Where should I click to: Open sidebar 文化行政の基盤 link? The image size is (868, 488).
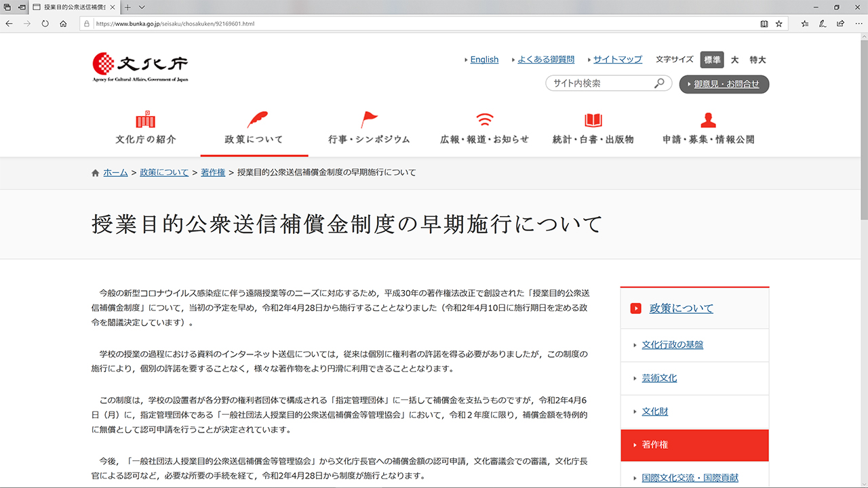click(673, 344)
